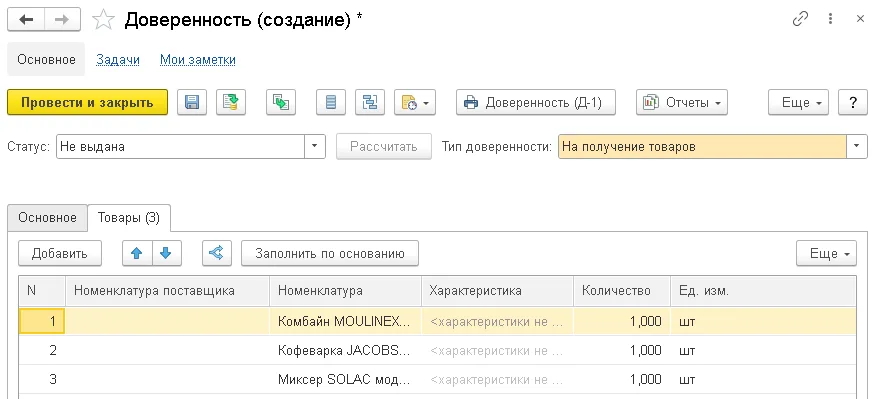Click Заполнить по основанию button
Screen dimensions: 873x399
pos(330,253)
